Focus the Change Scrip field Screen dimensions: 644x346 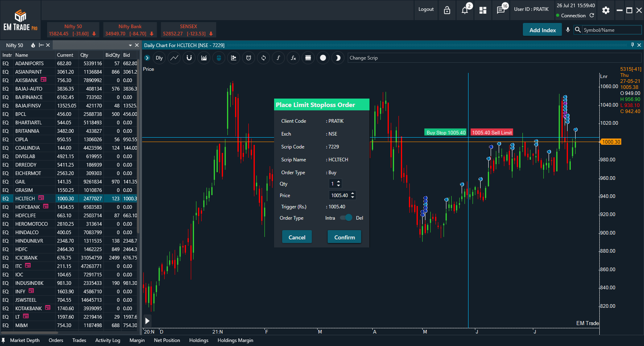click(x=494, y=58)
